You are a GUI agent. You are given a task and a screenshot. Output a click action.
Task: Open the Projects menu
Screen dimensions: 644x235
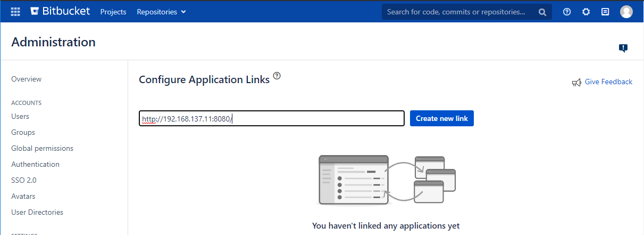(113, 12)
